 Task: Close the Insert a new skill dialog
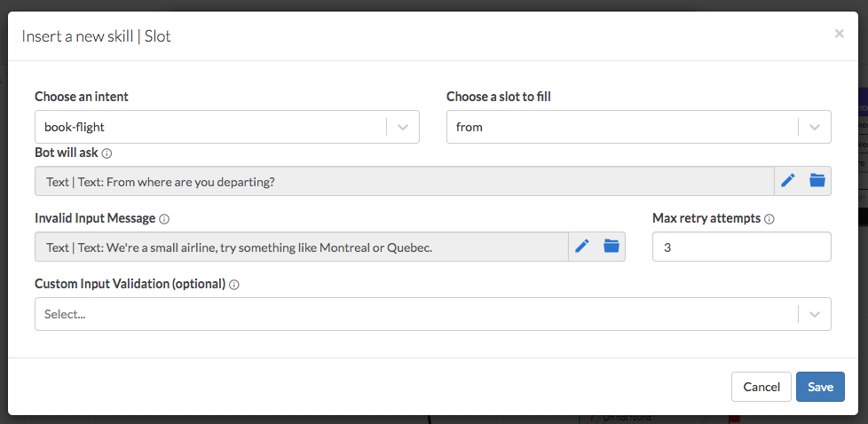(x=839, y=34)
